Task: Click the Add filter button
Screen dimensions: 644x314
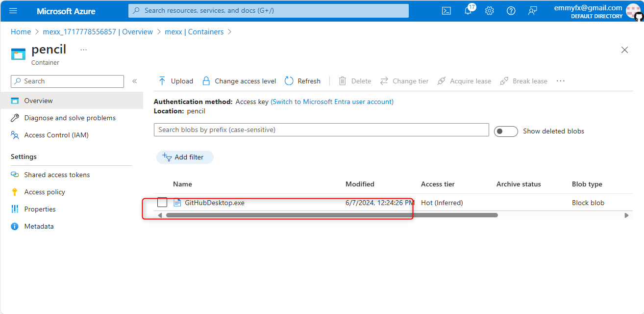Action: coord(185,157)
